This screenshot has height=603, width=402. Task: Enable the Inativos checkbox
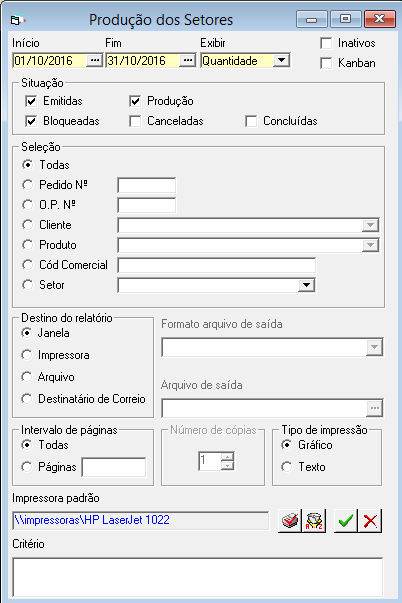coord(326,43)
